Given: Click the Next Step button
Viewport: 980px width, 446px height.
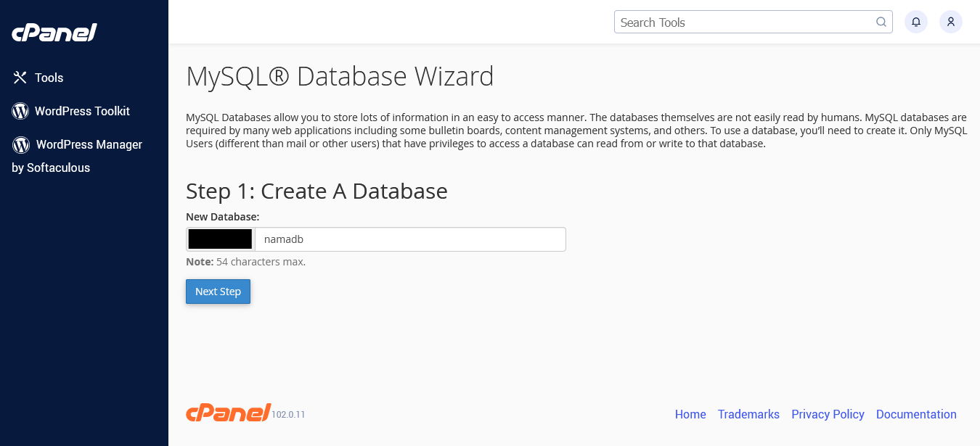Looking at the screenshot, I should 218,292.
